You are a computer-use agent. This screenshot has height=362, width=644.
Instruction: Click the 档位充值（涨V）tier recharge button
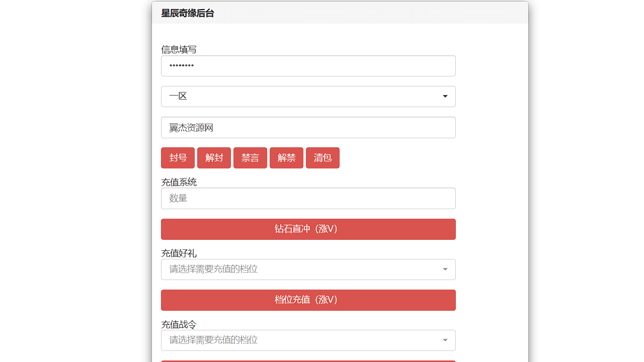308,300
